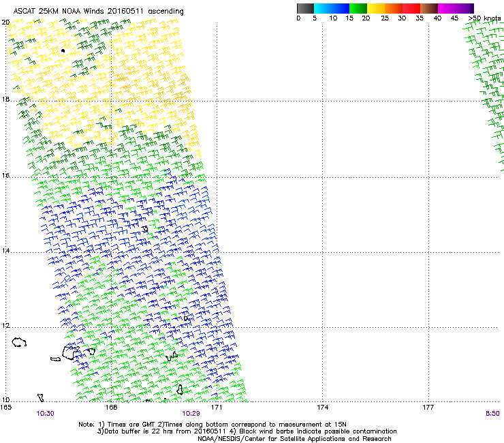This screenshot has width=504, height=443.
Task: Click the small black island dot among yellow barbs
Action: tap(63, 50)
